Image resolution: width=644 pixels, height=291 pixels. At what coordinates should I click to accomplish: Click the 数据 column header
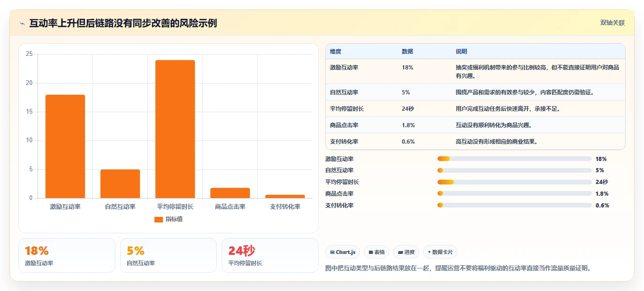pyautogui.click(x=407, y=51)
